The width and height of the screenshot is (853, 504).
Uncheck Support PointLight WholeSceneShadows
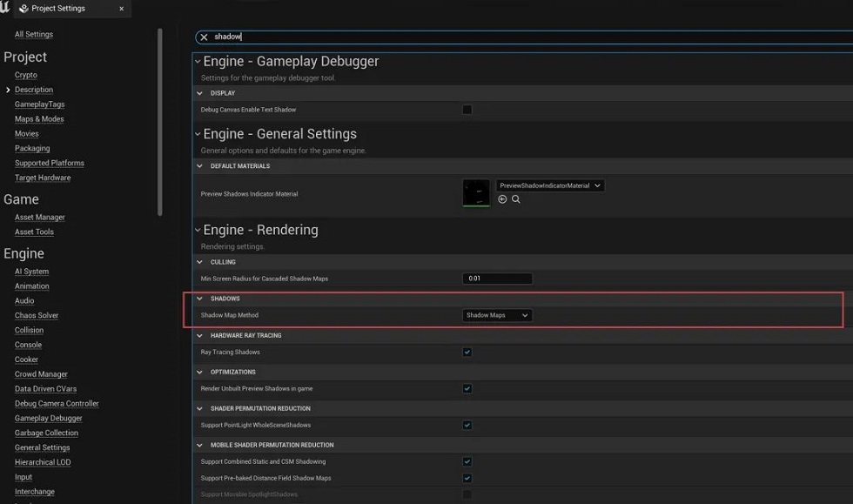467,426
